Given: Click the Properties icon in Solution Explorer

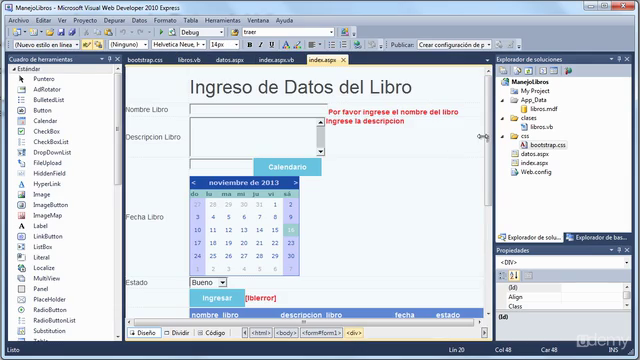Looking at the screenshot, I should pos(503,71).
